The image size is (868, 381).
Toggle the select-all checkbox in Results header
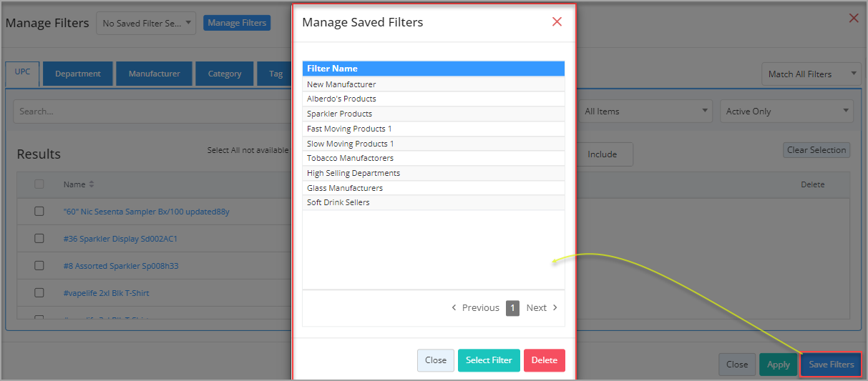tap(39, 184)
